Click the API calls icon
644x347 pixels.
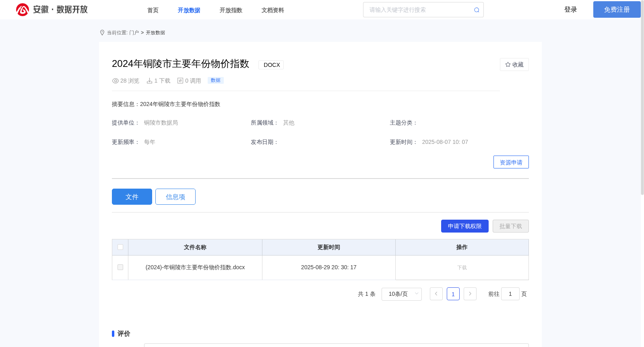point(180,81)
